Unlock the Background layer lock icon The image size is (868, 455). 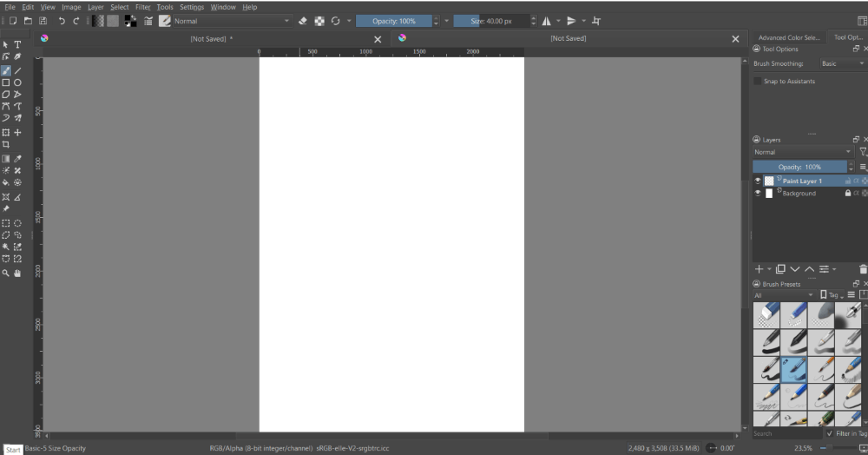(847, 193)
